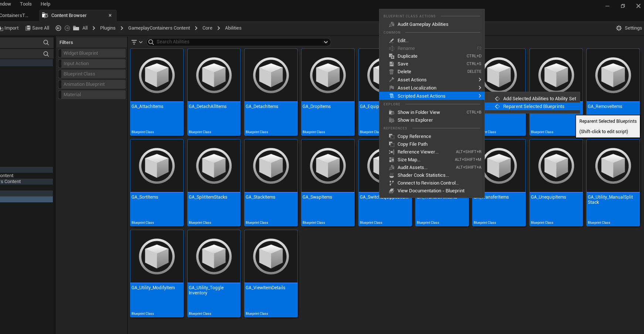Click upper search icon in left panel

(46, 43)
